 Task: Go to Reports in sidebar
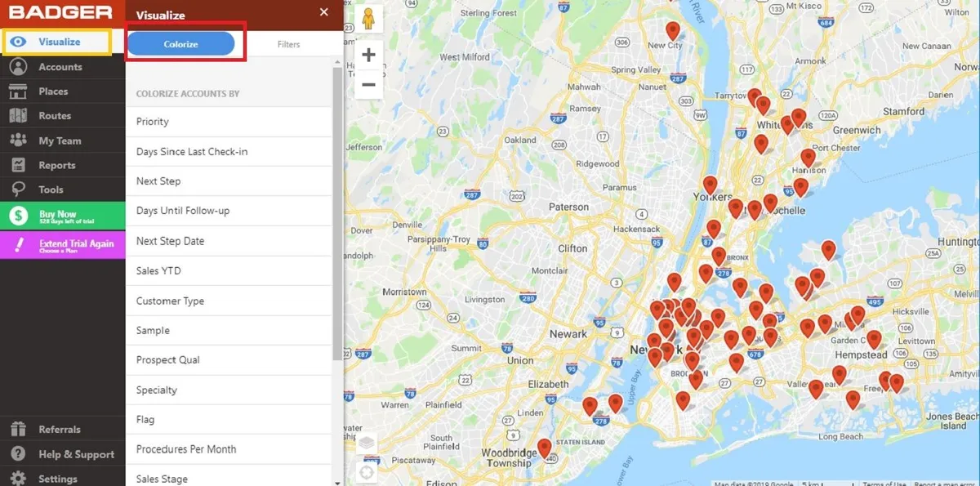pos(57,165)
